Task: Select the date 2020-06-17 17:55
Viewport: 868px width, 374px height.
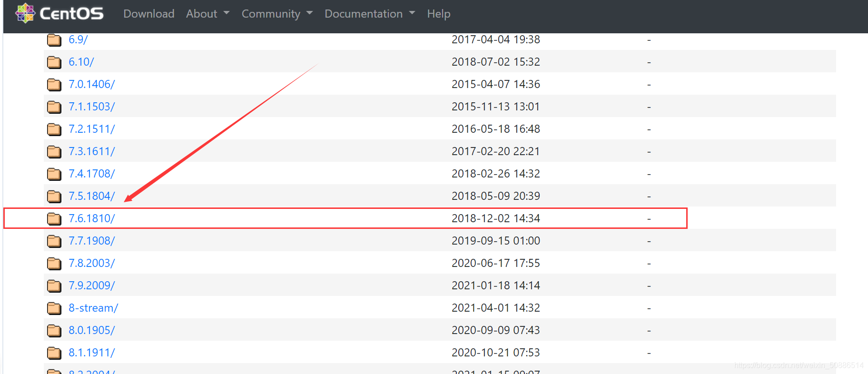Action: [496, 263]
